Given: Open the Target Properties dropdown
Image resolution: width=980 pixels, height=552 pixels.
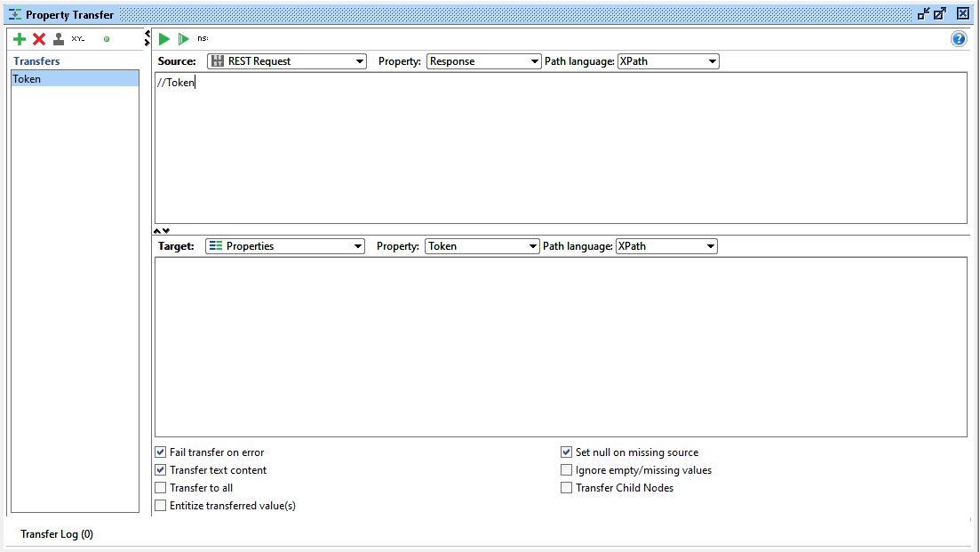Looking at the screenshot, I should (285, 246).
